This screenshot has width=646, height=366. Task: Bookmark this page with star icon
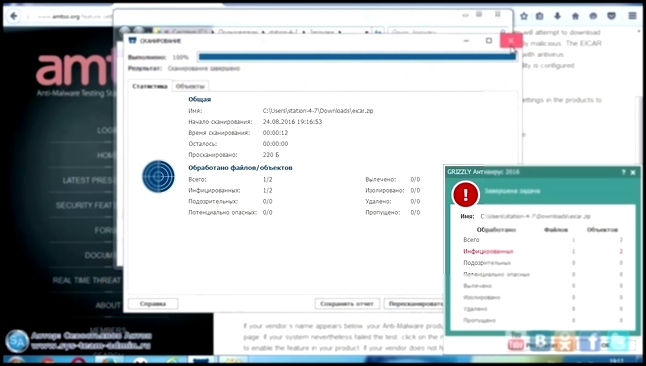point(524,16)
